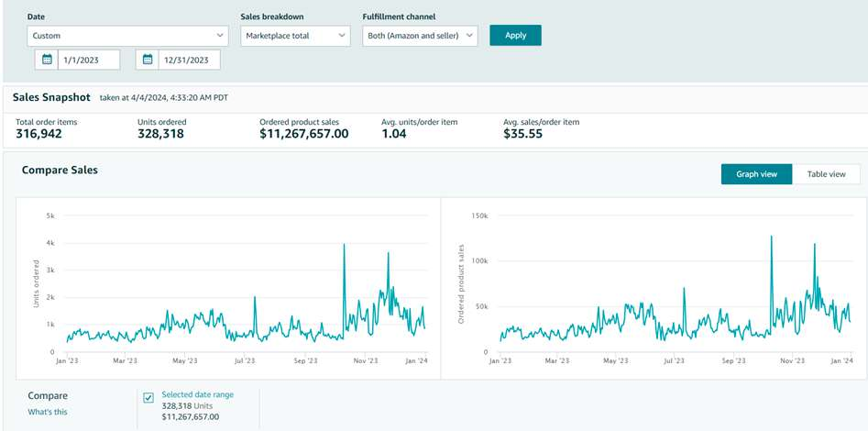
Task: Select the Units ordered value 328,318
Action: tap(160, 134)
